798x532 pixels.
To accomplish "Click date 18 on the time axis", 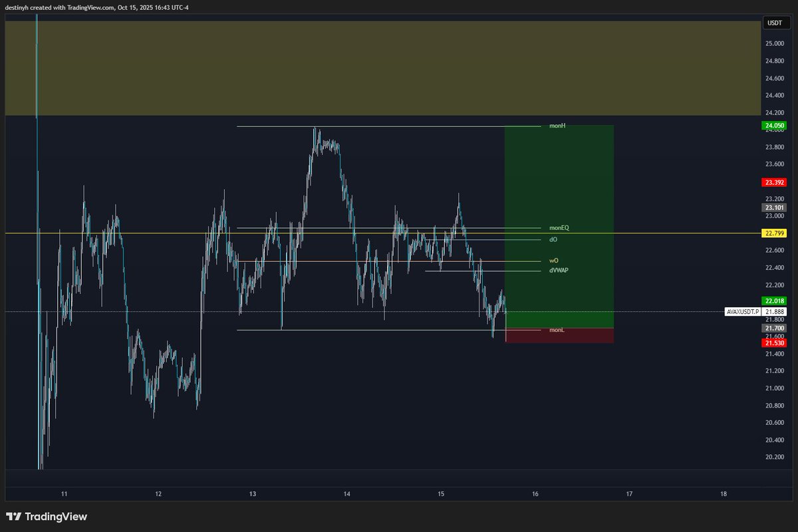I will click(724, 494).
